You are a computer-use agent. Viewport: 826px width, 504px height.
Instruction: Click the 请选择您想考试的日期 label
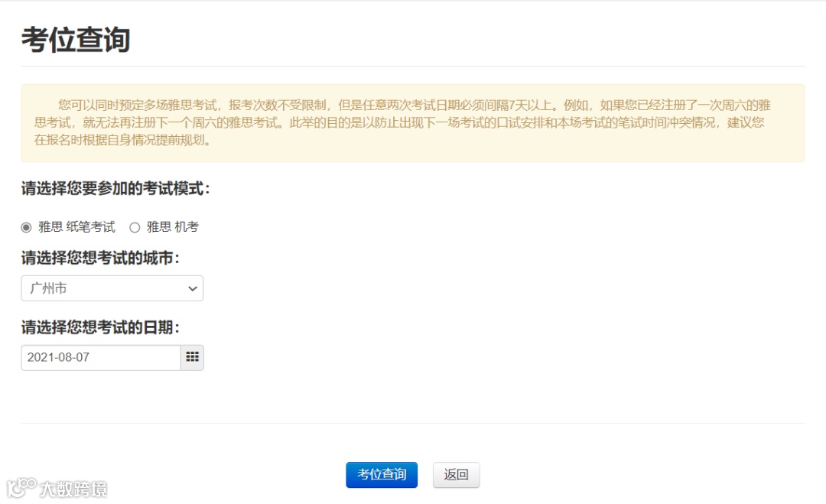(x=100, y=327)
